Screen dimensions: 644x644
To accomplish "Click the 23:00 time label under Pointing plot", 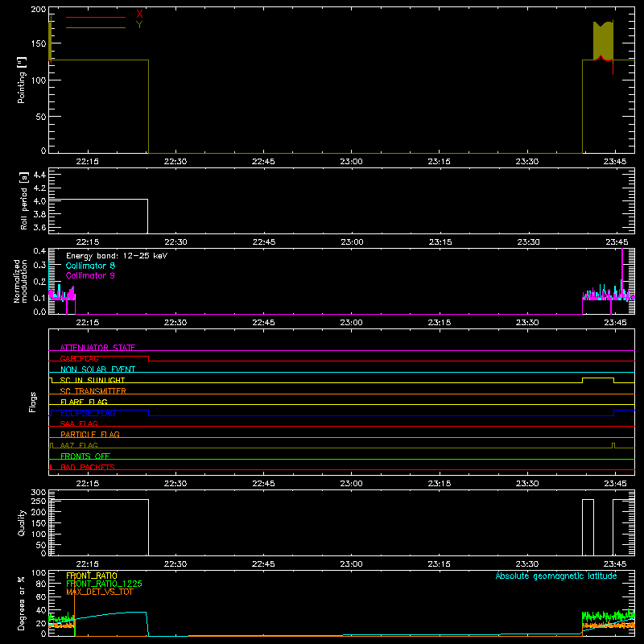I will (352, 162).
